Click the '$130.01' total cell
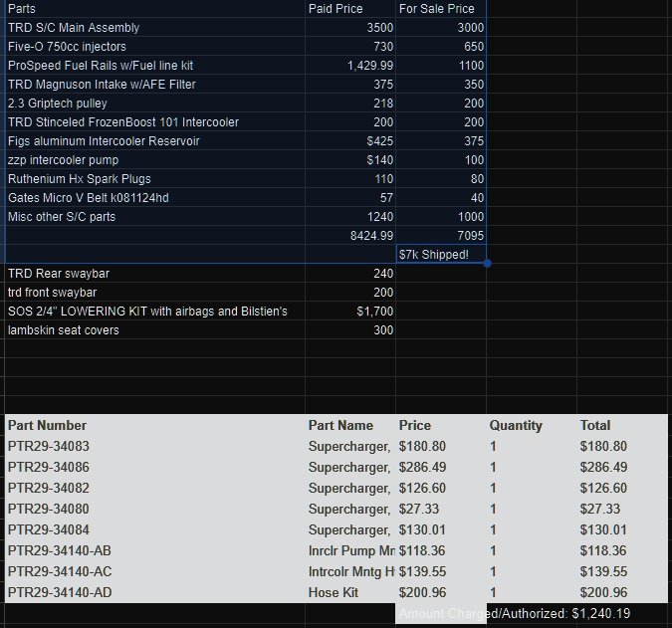This screenshot has height=628, width=672. [x=622, y=529]
